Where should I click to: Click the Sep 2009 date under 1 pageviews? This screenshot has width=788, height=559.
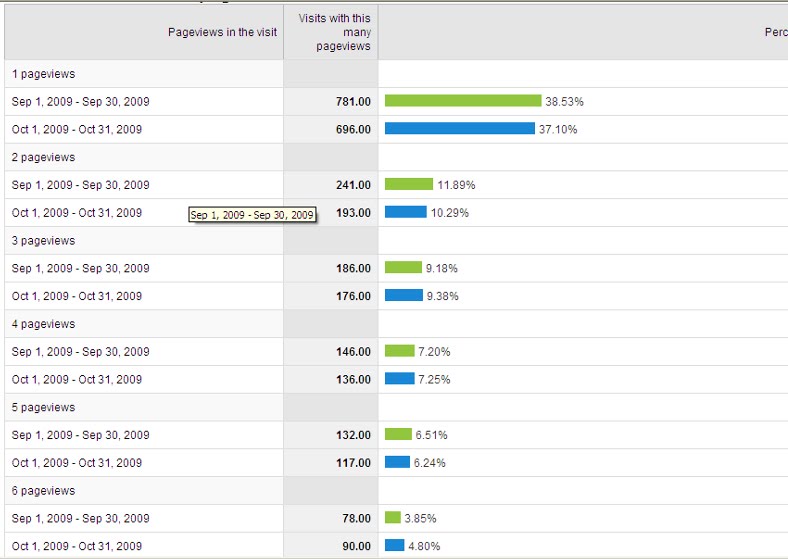pyautogui.click(x=80, y=102)
